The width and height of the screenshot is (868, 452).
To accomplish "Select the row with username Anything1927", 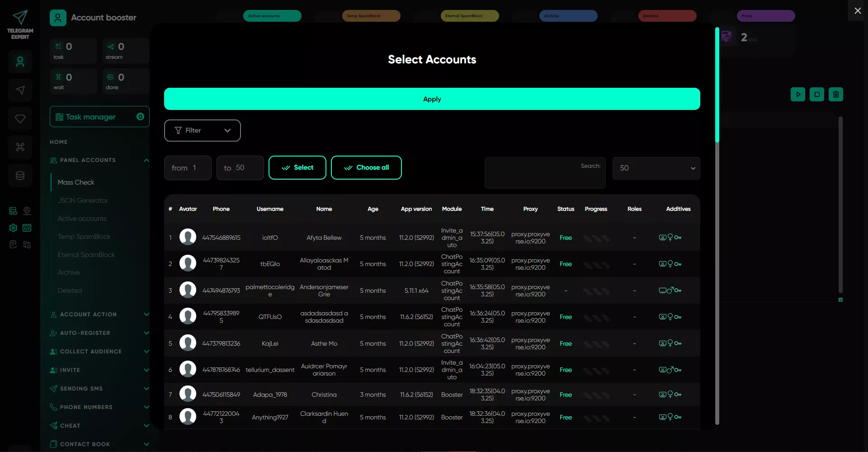I will [x=432, y=417].
